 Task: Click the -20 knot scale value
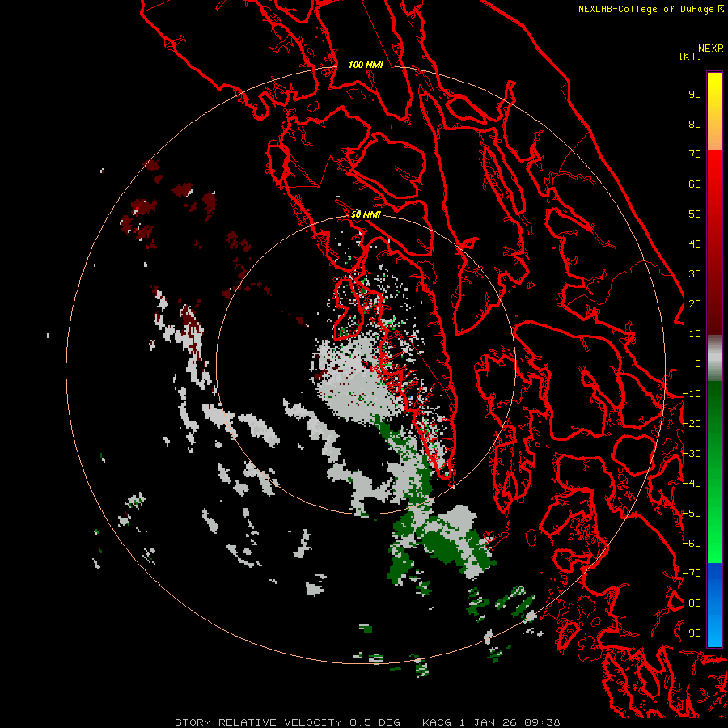692,424
